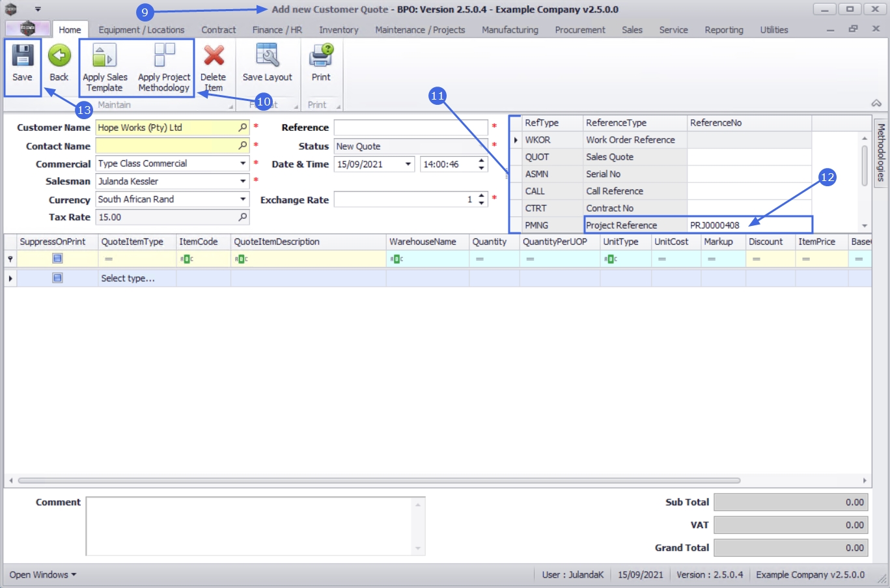The height and width of the screenshot is (588, 890).
Task: Click the application orb menu button
Action: (27, 28)
